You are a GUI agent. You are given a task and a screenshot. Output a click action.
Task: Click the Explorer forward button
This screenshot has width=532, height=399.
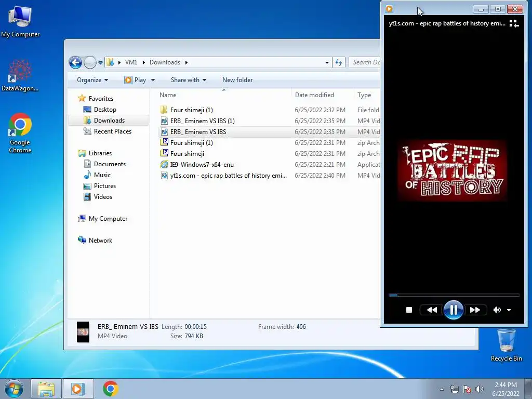tap(90, 62)
